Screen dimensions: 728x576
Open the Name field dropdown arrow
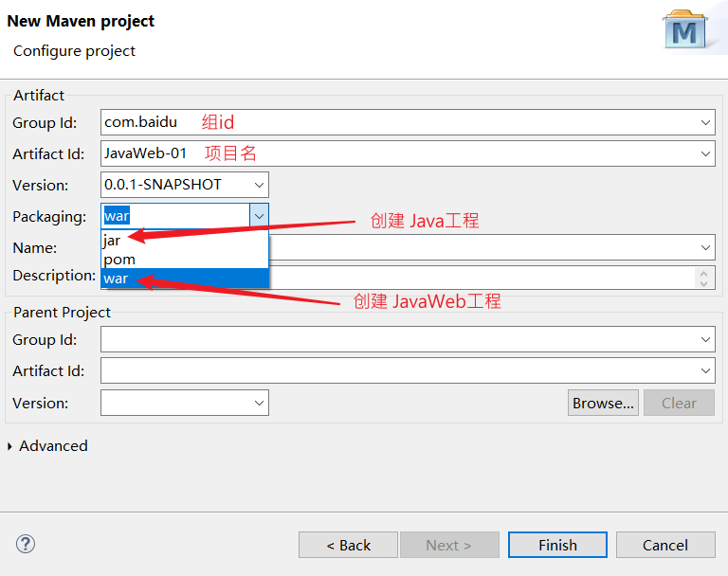[705, 247]
